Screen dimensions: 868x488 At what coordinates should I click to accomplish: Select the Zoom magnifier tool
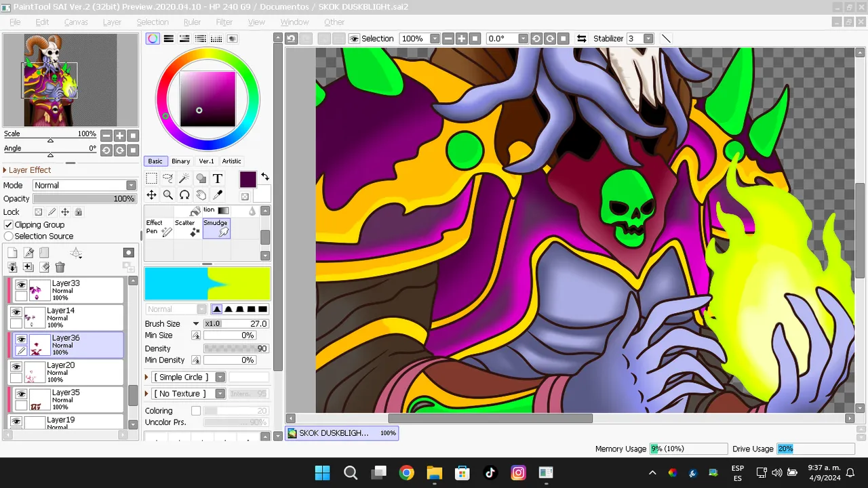(168, 195)
